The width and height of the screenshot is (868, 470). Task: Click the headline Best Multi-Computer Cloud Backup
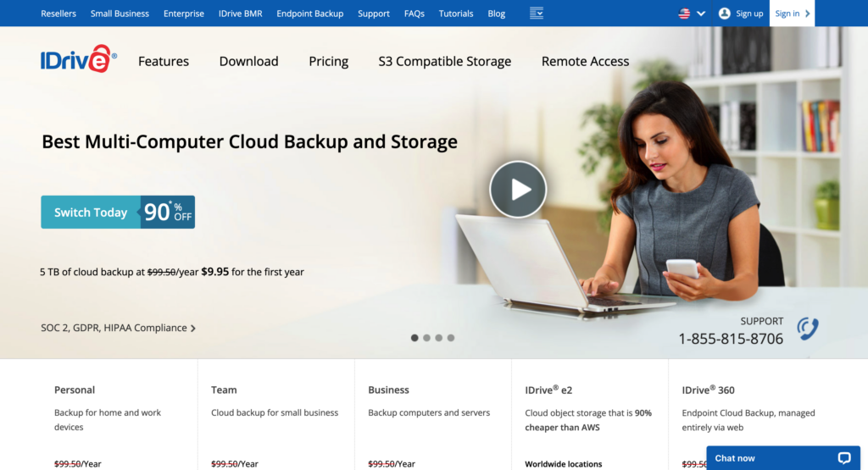click(x=250, y=141)
